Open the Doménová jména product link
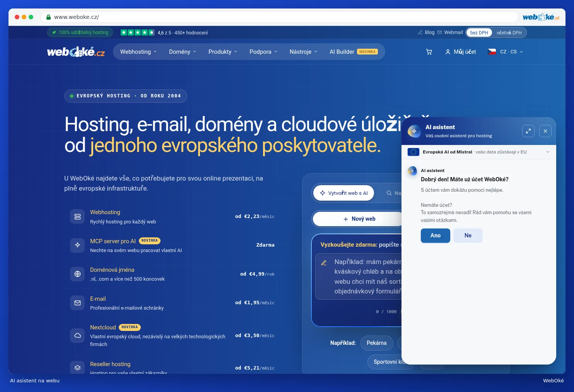This screenshot has height=392, width=574. pos(112,270)
